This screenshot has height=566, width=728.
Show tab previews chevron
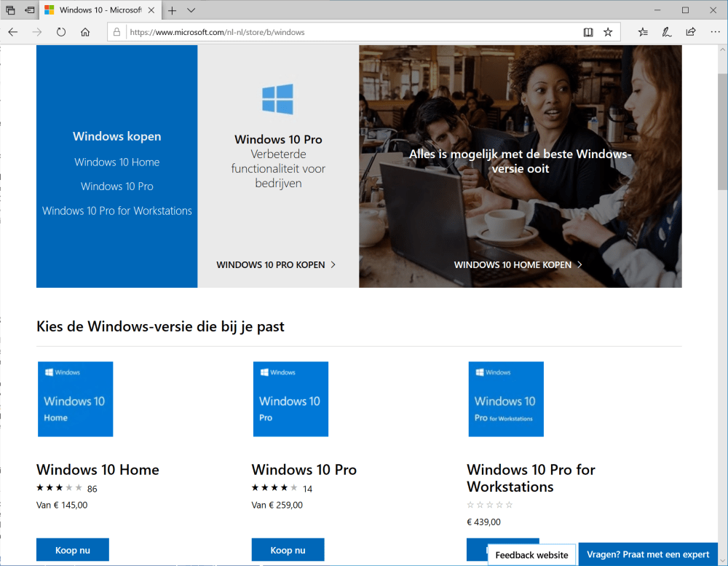click(x=191, y=10)
